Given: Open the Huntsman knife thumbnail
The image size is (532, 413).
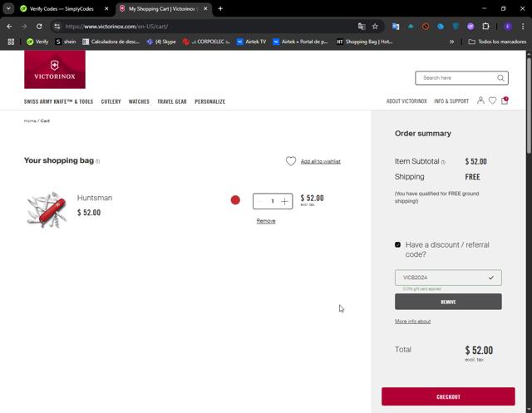Looking at the screenshot, I should click(47, 209).
